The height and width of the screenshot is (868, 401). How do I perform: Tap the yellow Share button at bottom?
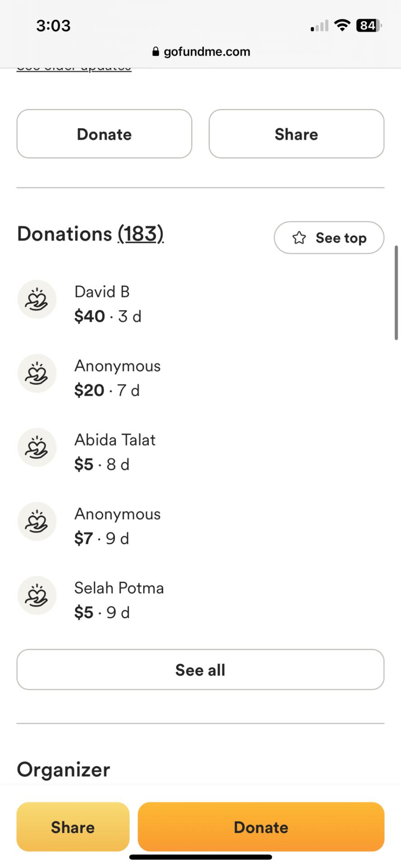[73, 827]
